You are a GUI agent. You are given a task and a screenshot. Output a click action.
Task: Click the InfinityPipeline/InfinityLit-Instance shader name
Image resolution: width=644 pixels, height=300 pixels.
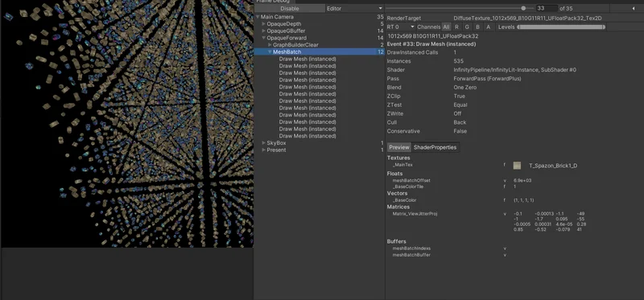pyautogui.click(x=514, y=70)
